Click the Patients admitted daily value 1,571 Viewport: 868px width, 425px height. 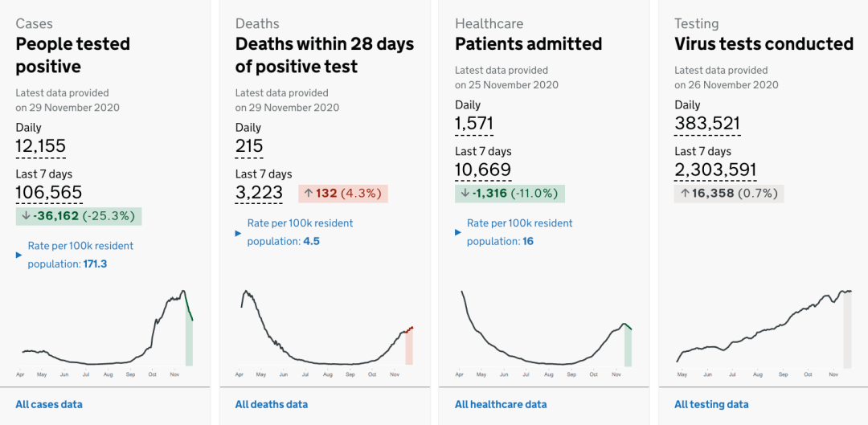pyautogui.click(x=474, y=124)
